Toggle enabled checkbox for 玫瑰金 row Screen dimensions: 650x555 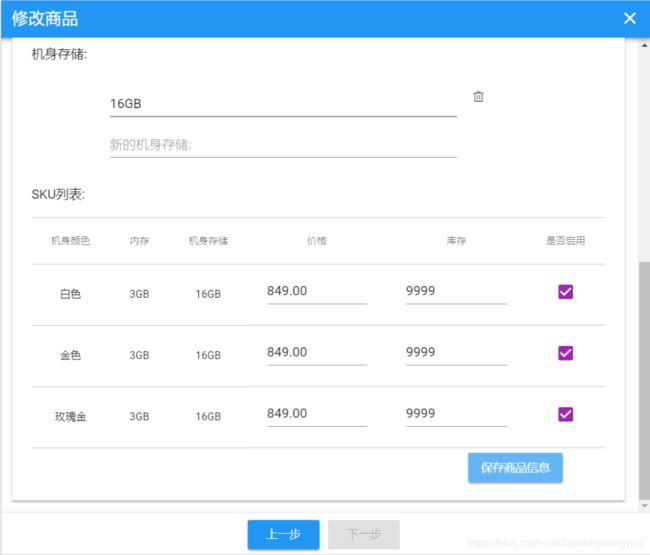[x=565, y=414]
